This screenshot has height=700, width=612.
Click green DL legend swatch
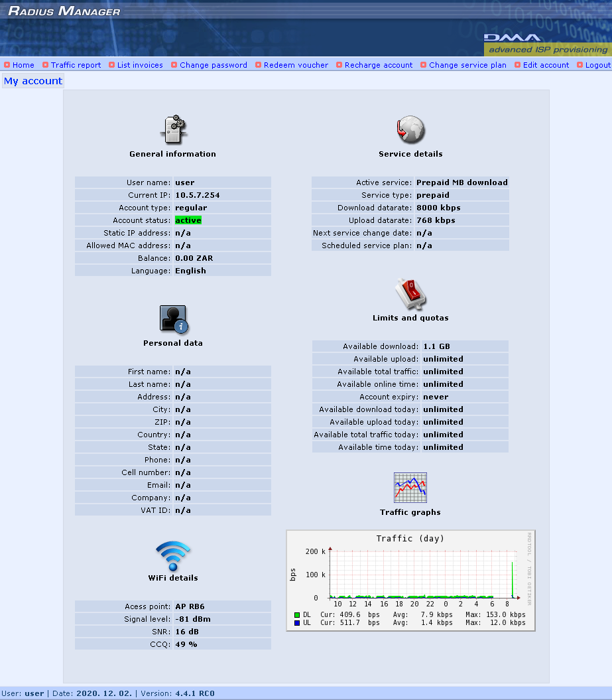297,615
